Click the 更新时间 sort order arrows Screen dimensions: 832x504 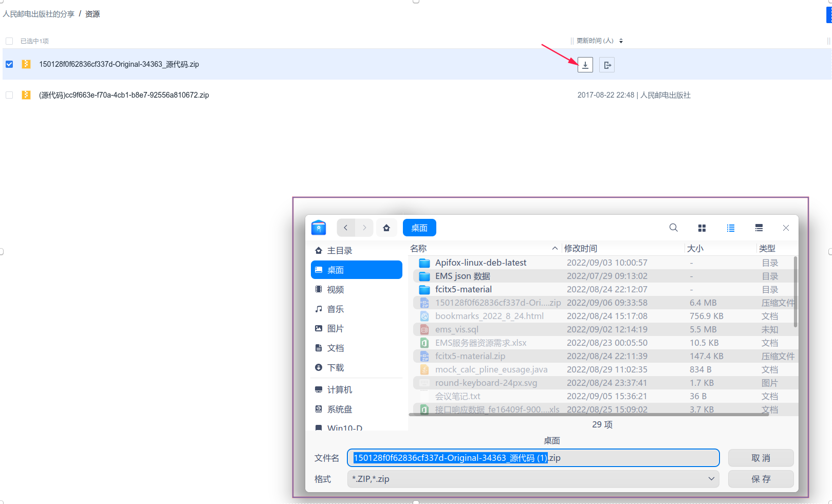(x=621, y=41)
